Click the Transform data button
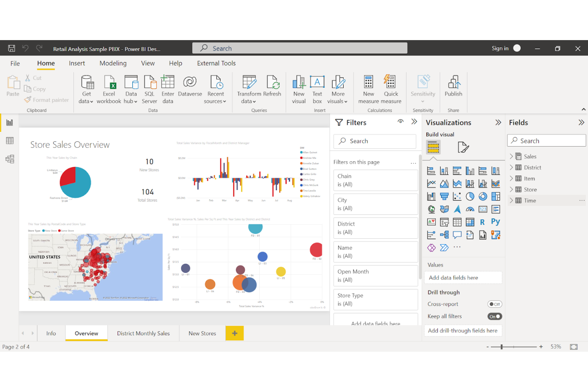Screen dimensions: 588x392 point(249,90)
